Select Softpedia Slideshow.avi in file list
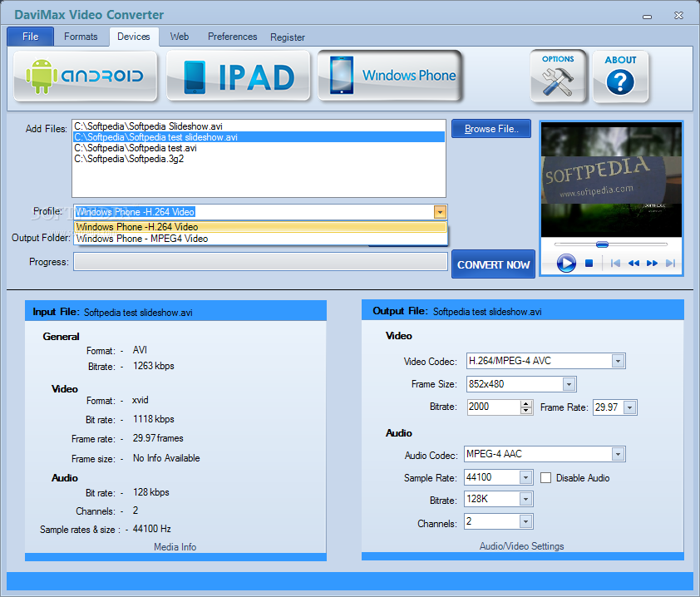Screen dimensions: 700x597 [259, 126]
